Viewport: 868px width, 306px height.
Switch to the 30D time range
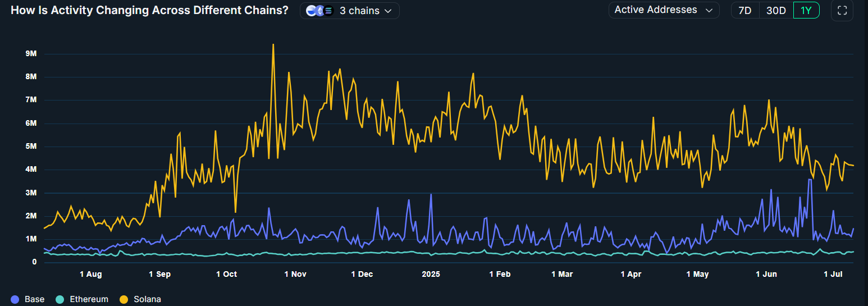click(776, 10)
